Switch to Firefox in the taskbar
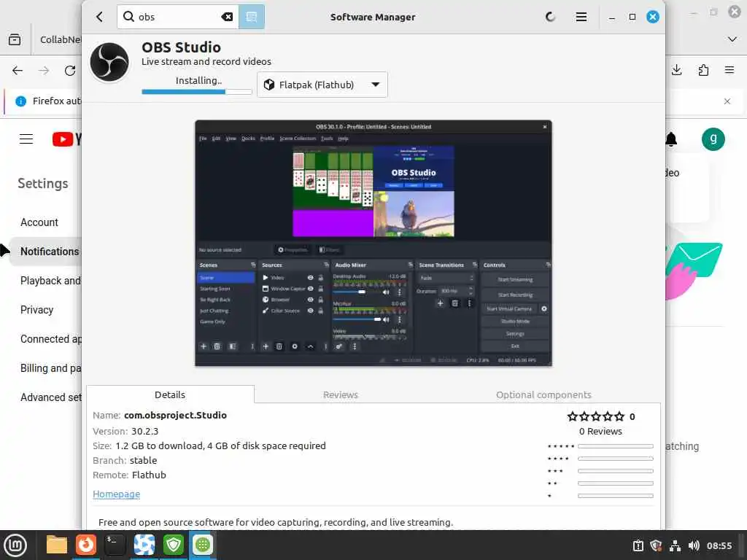Image resolution: width=747 pixels, height=560 pixels. [x=86, y=545]
